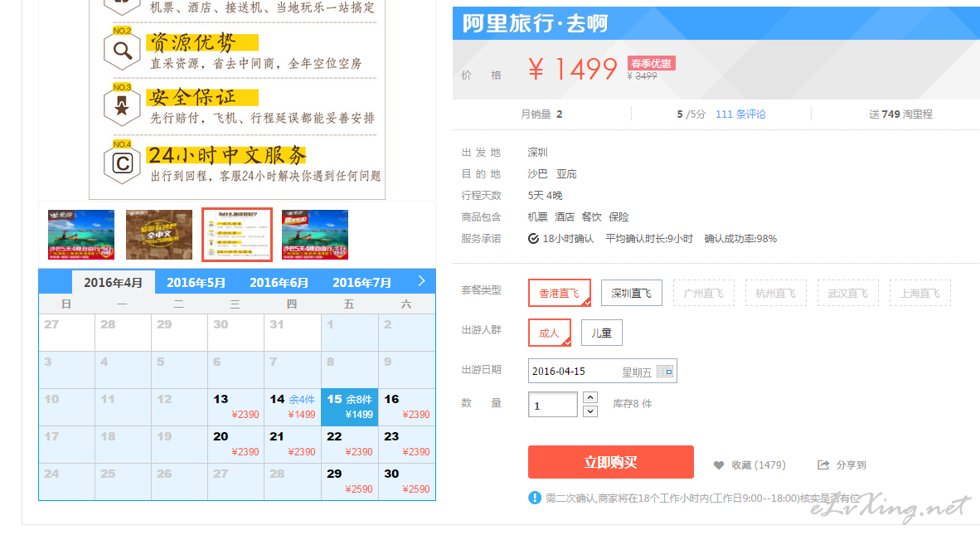
Task: Select the fourth beach thumbnail image
Action: click(x=315, y=235)
